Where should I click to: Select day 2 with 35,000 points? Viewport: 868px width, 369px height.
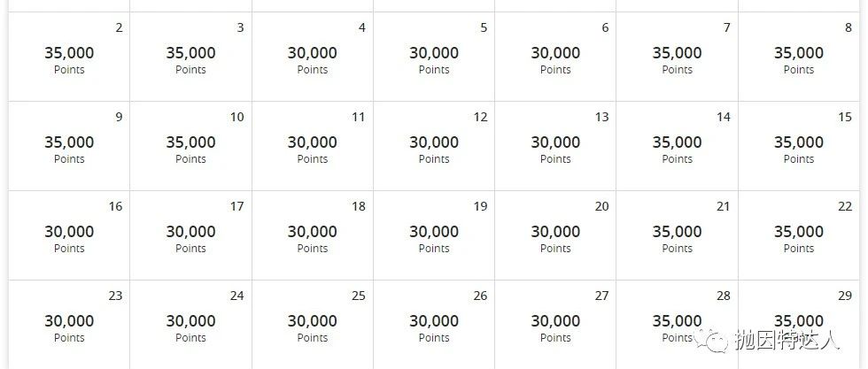click(x=69, y=57)
